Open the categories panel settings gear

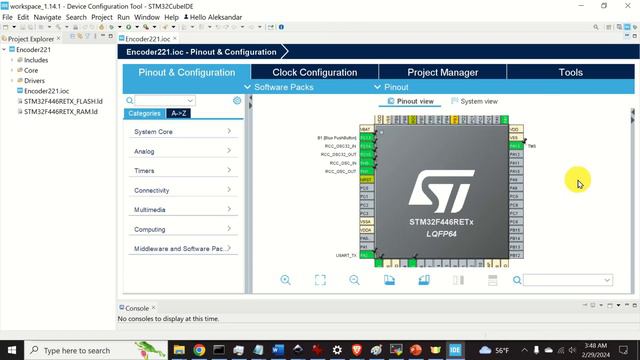click(237, 100)
